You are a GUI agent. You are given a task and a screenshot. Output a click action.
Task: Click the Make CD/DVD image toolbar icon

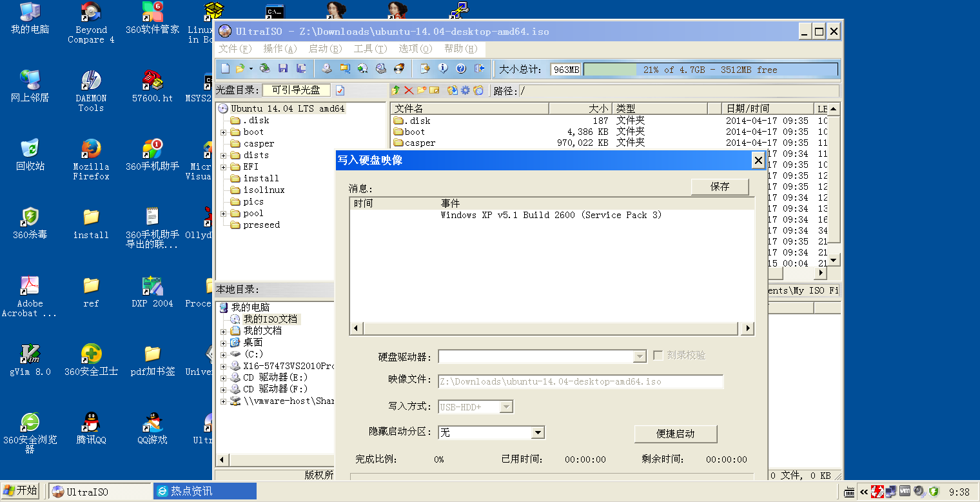pyautogui.click(x=327, y=68)
